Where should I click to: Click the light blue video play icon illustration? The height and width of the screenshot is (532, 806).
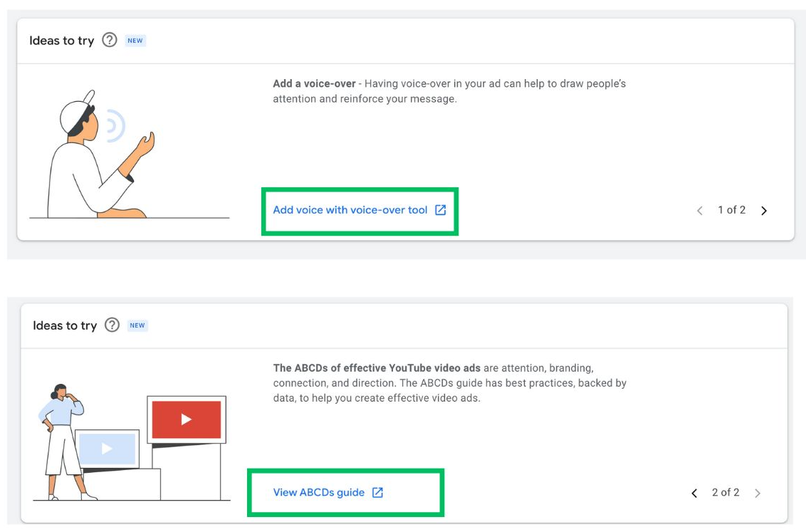(x=107, y=449)
